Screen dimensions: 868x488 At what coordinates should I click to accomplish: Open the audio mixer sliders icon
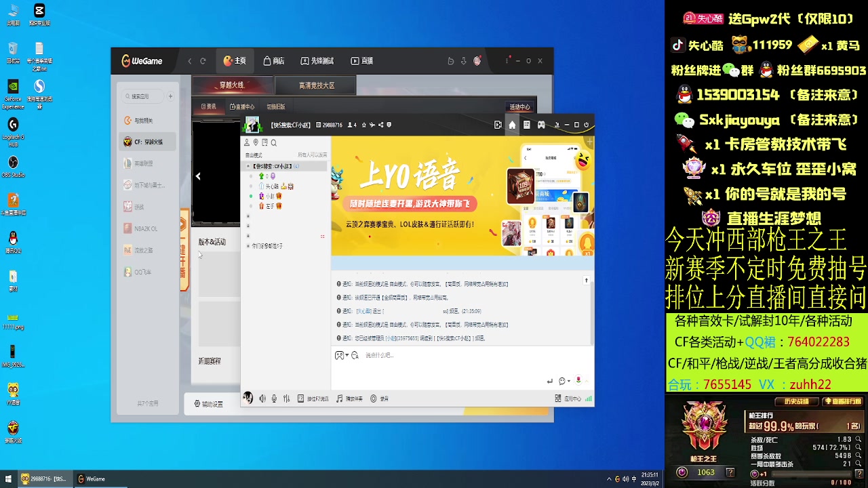pyautogui.click(x=287, y=399)
